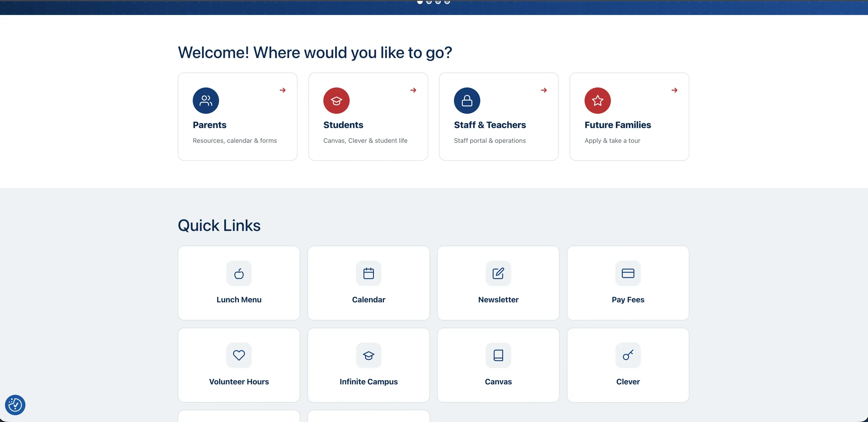Open the Canvas quick link label
Screen dimensions: 868x422
498,382
